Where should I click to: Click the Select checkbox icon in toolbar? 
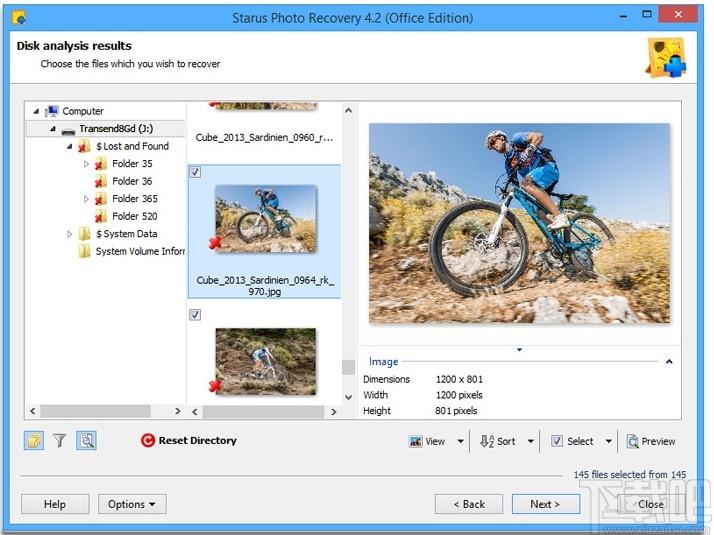(556, 441)
